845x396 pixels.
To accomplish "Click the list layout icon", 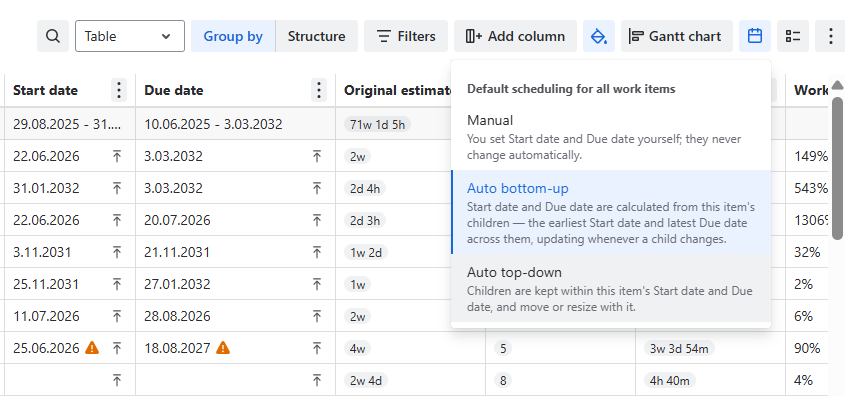I will pos(793,36).
